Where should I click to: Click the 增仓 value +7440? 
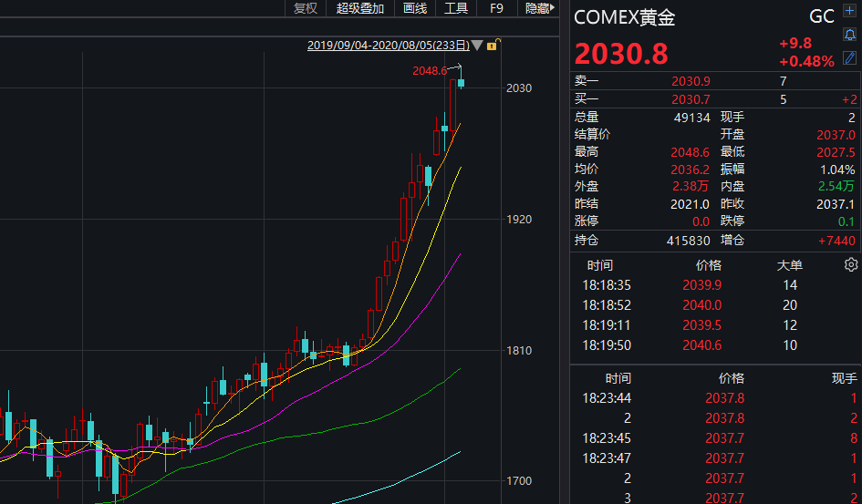click(836, 241)
